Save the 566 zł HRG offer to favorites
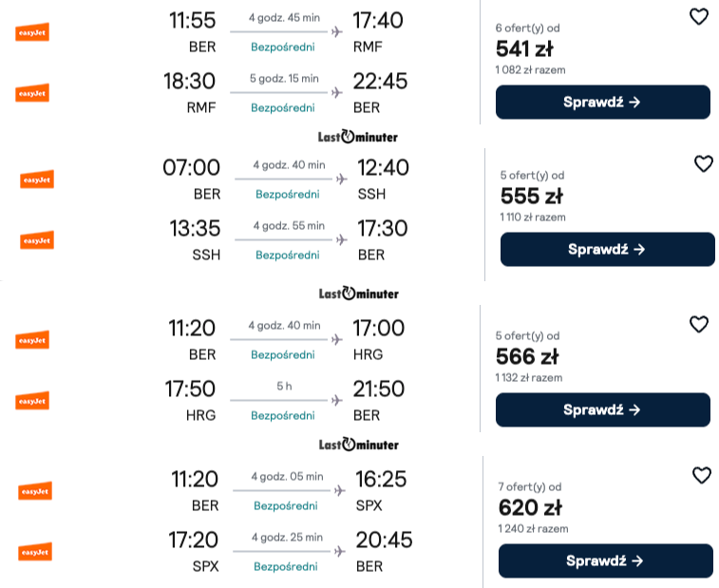 pyautogui.click(x=698, y=324)
